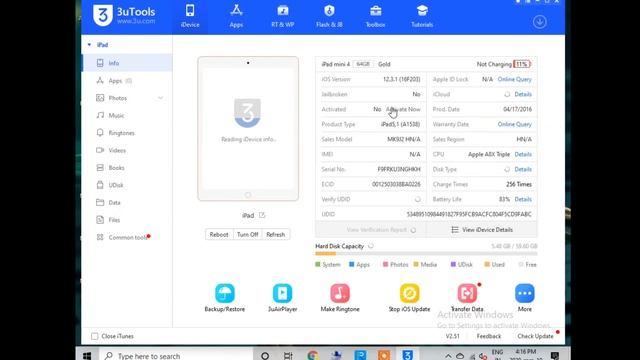Open Backup/Restore tool
Screen dimensions: 640x360
(x=224, y=298)
